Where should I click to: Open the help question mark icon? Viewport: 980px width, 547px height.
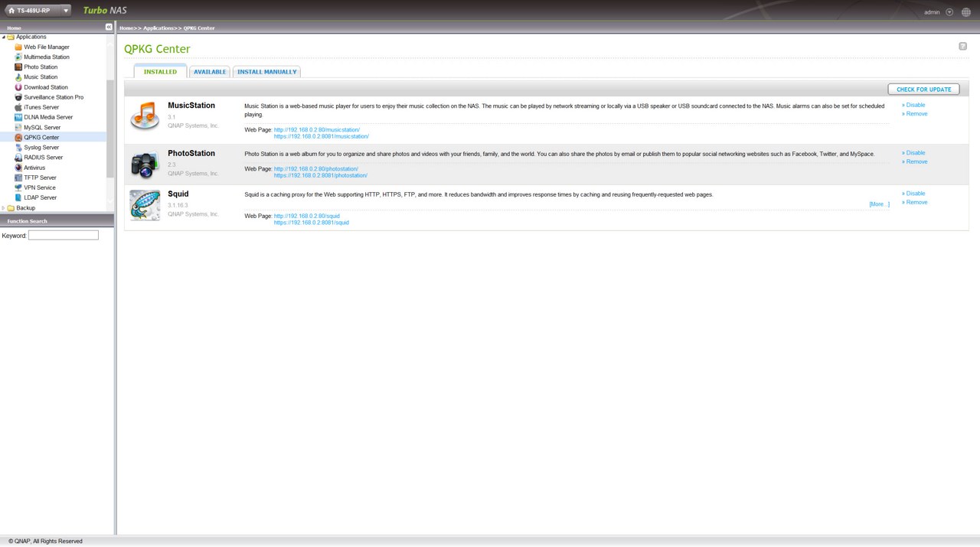[x=962, y=46]
